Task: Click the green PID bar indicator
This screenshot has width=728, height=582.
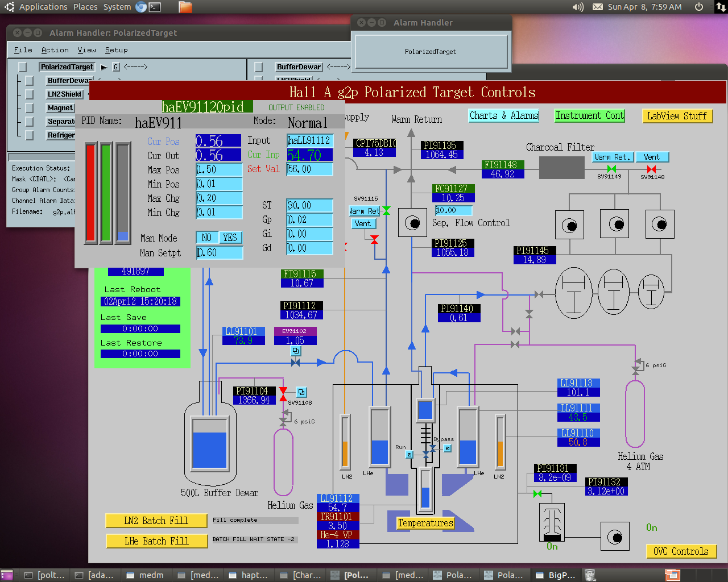Action: coord(106,193)
